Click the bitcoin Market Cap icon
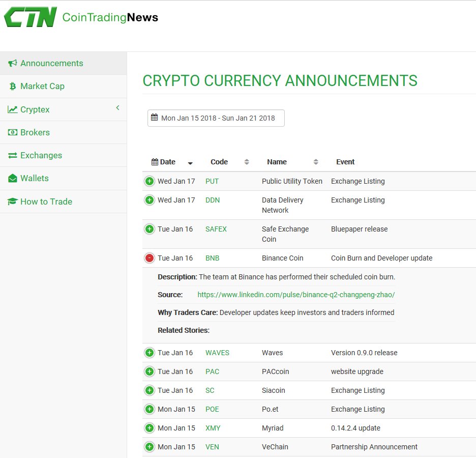476x458 pixels. (x=12, y=86)
